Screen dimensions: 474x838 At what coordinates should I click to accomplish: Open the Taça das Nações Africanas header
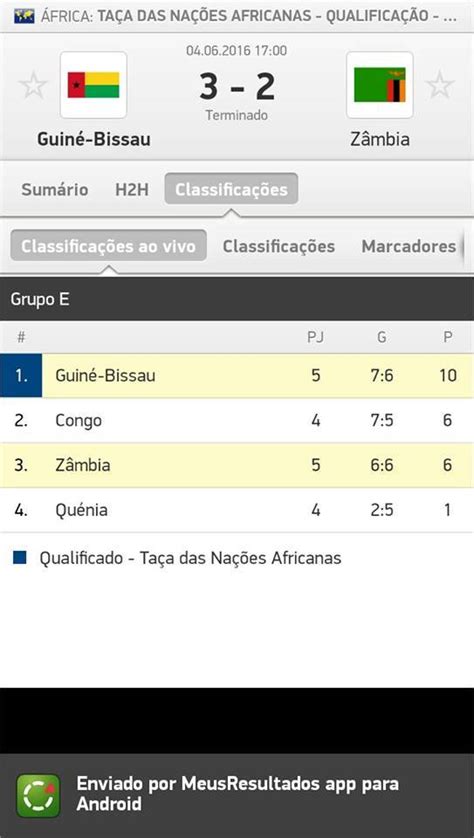coord(237,16)
